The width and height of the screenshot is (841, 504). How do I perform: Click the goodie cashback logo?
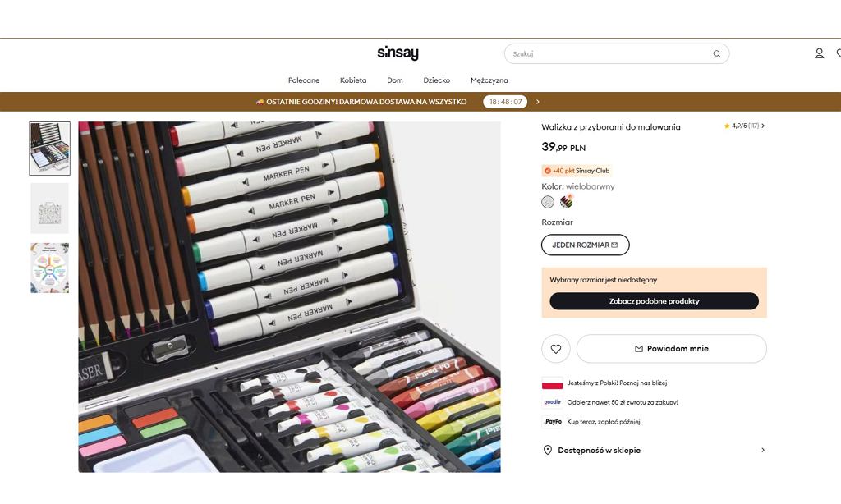pos(553,402)
